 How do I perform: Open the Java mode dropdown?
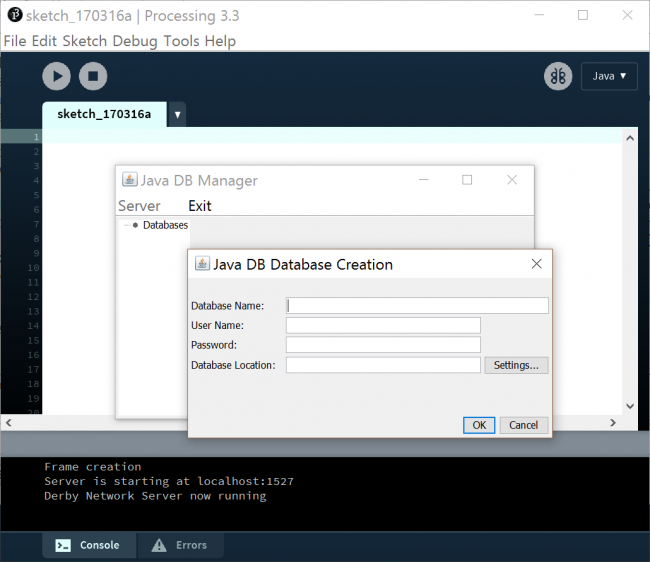pos(609,76)
